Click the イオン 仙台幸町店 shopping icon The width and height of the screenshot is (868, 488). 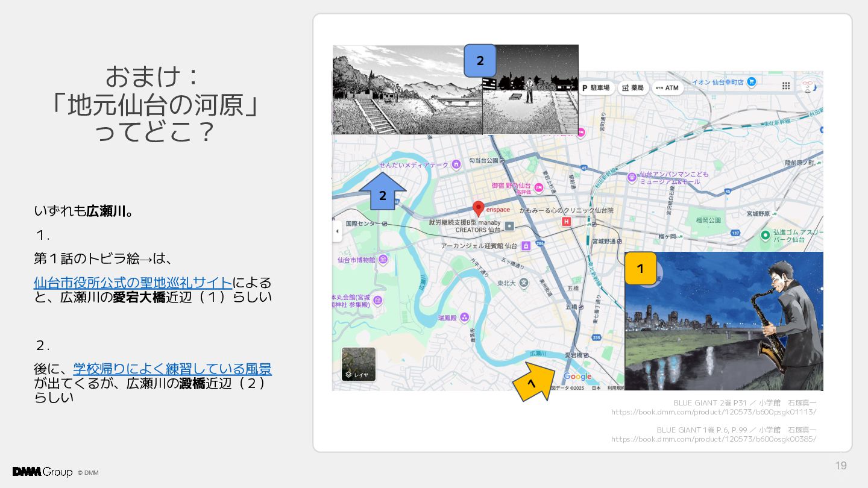click(x=750, y=82)
